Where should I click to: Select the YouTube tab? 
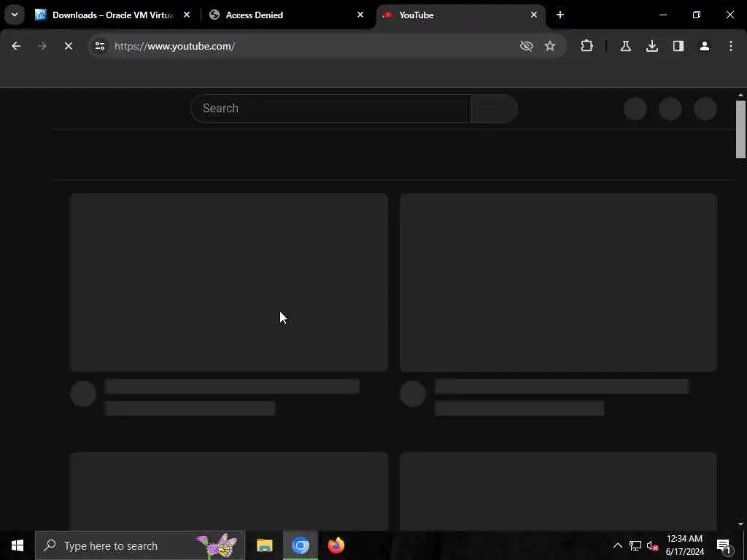click(x=460, y=15)
